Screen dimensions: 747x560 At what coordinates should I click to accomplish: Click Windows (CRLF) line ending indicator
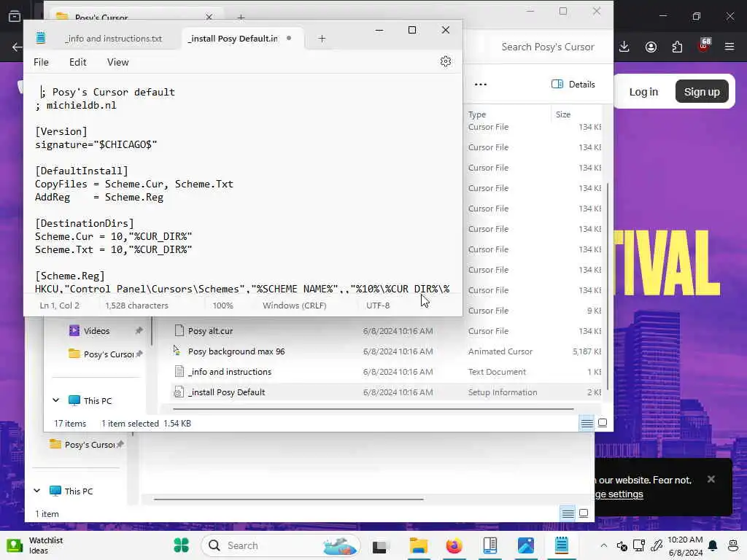click(295, 306)
